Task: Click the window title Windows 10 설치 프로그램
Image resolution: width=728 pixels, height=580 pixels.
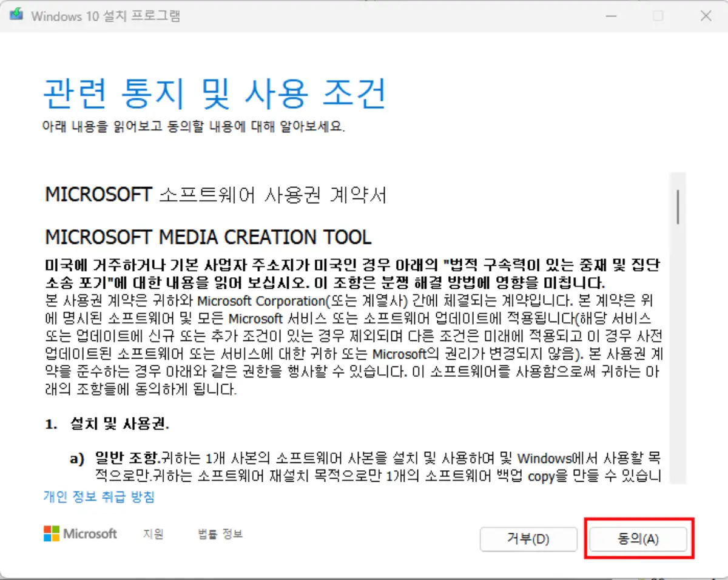Action: point(106,16)
